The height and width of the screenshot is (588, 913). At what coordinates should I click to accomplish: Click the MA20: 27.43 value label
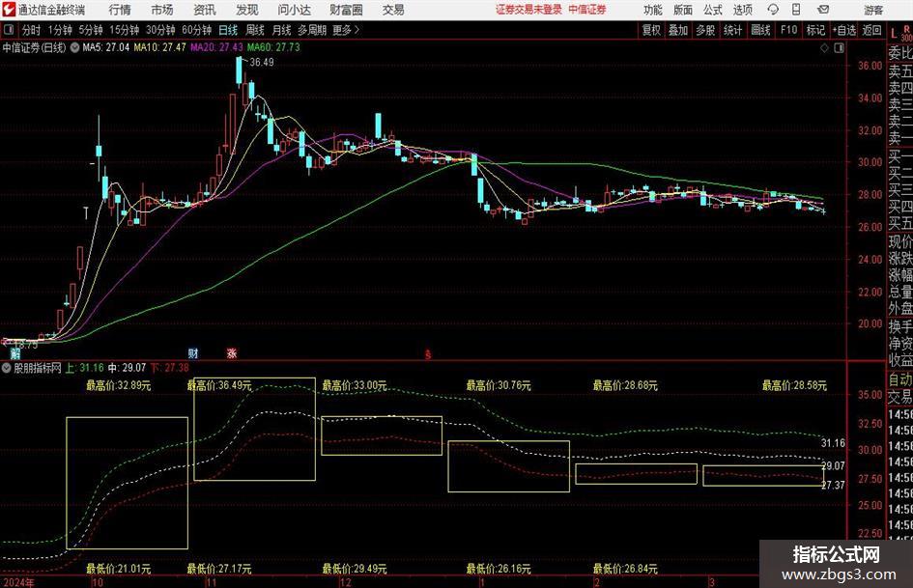(216, 47)
